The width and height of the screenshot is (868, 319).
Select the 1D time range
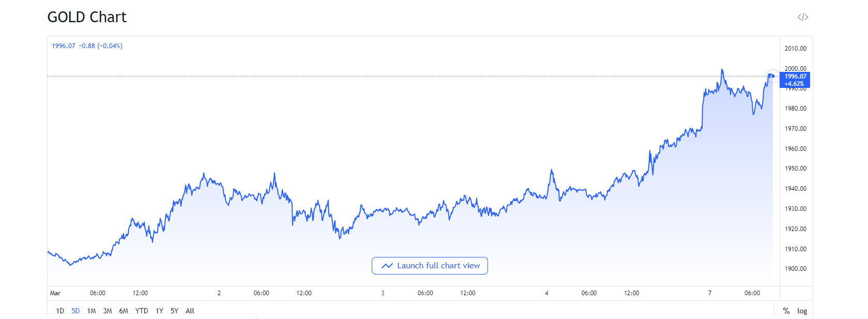[x=60, y=311]
